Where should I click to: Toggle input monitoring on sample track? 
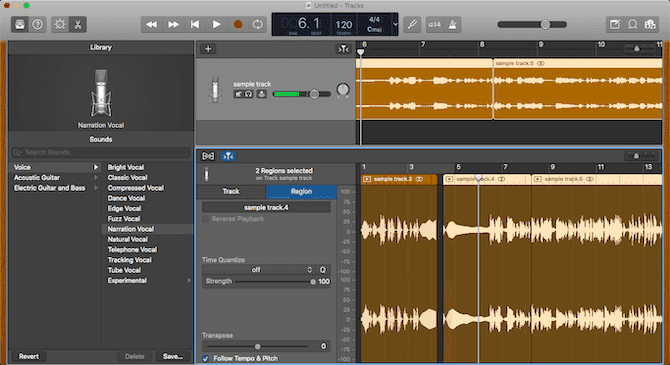pos(261,94)
